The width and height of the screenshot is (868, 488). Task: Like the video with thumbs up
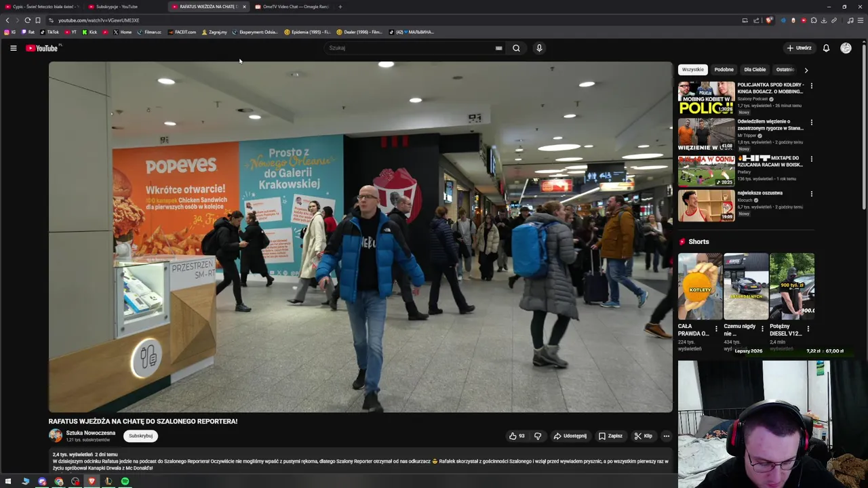pos(517,436)
